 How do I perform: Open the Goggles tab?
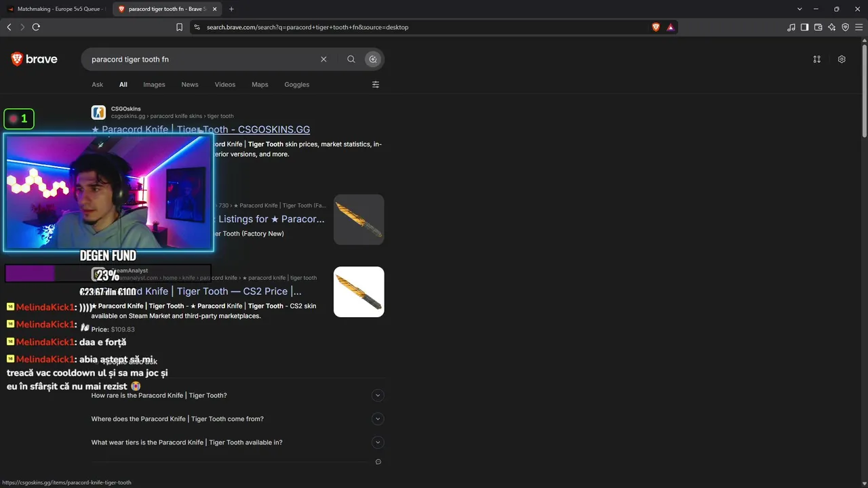[297, 85]
